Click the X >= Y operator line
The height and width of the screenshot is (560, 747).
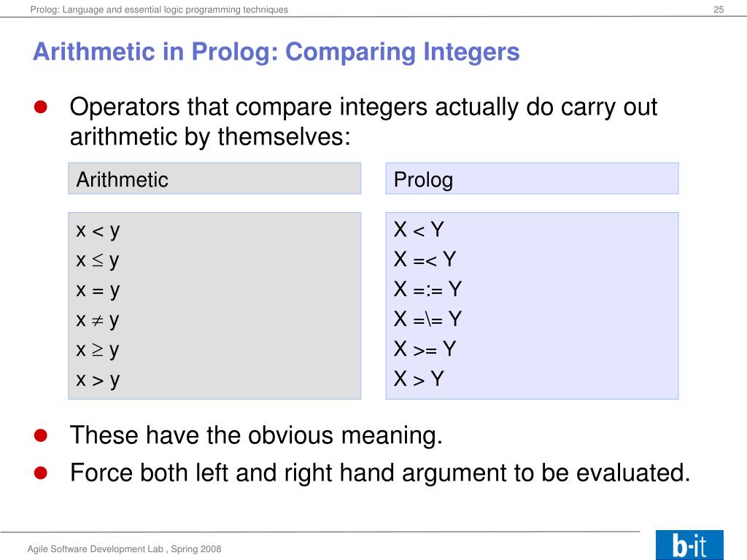pos(425,349)
